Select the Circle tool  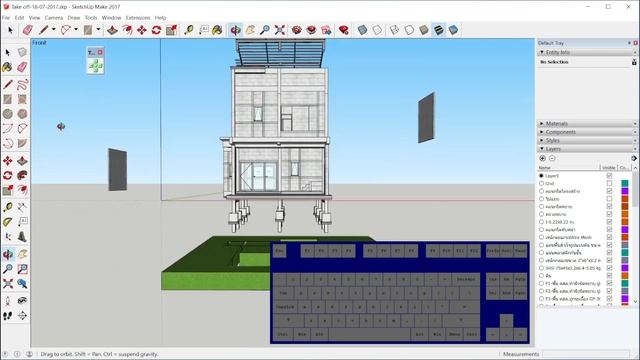click(x=8, y=114)
